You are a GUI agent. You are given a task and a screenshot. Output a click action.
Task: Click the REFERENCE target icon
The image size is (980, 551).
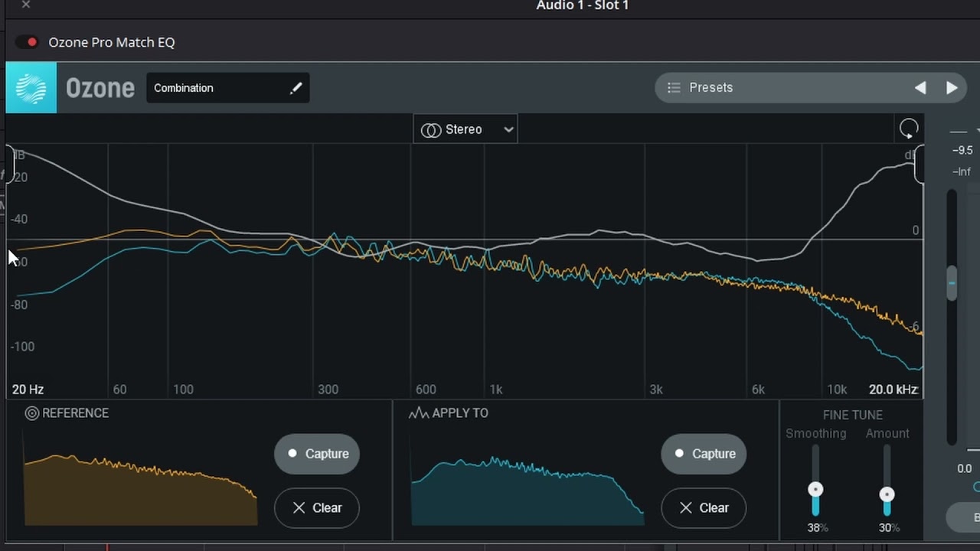(x=32, y=413)
